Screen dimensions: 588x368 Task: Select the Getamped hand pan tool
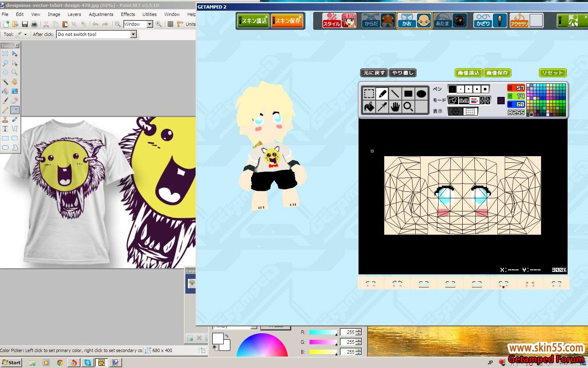coord(395,107)
